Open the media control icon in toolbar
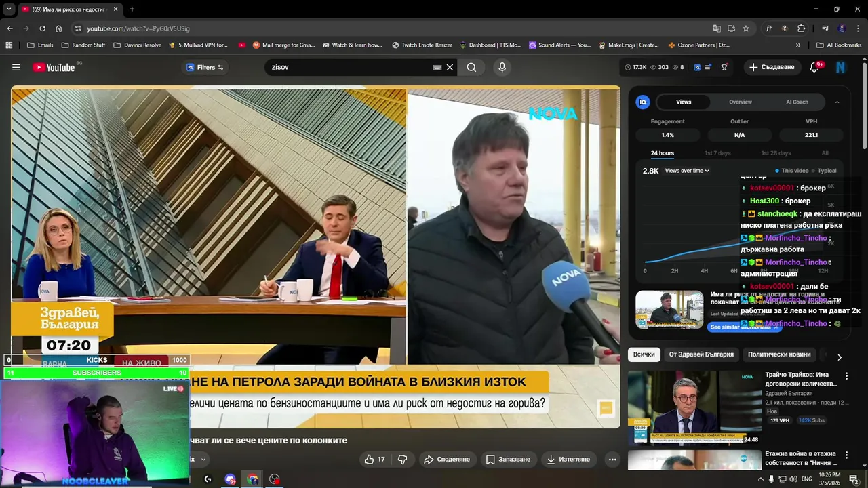 (825, 28)
